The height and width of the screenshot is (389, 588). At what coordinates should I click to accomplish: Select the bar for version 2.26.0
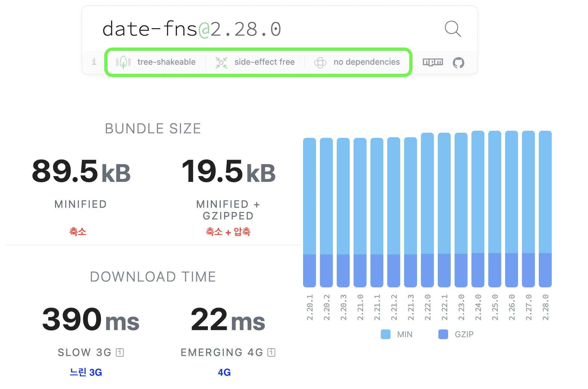click(512, 209)
